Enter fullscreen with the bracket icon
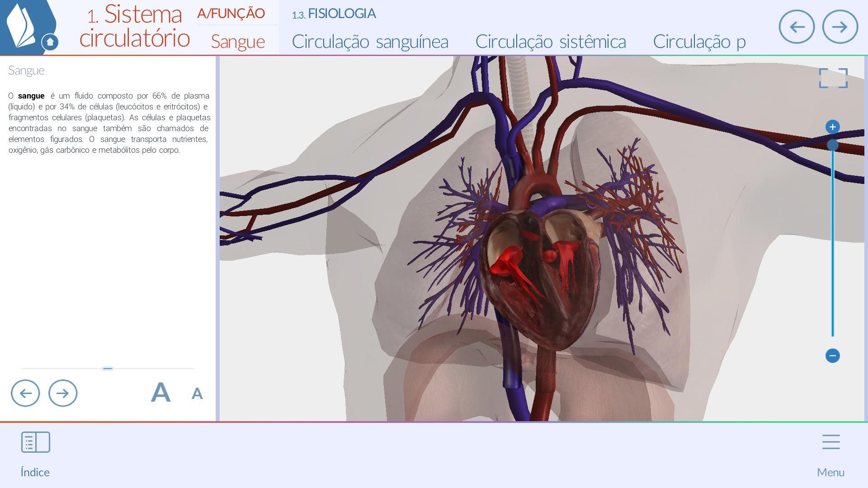The width and height of the screenshot is (868, 488). coord(833,78)
